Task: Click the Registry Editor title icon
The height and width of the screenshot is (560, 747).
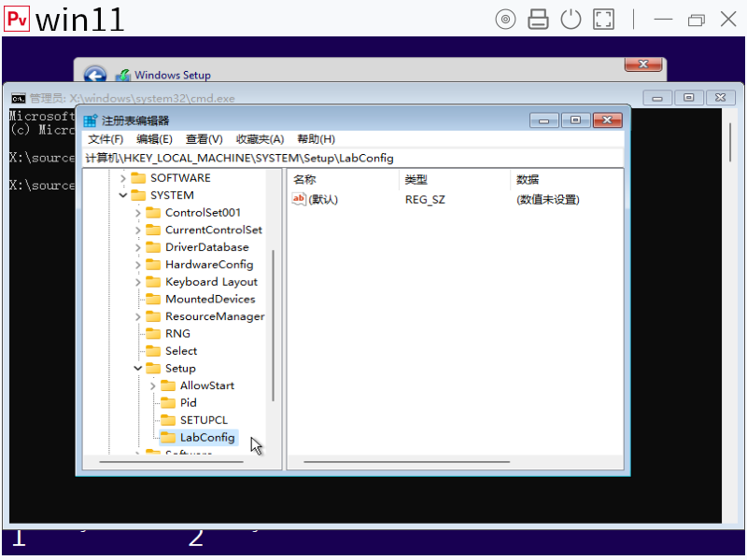Action: click(90, 120)
